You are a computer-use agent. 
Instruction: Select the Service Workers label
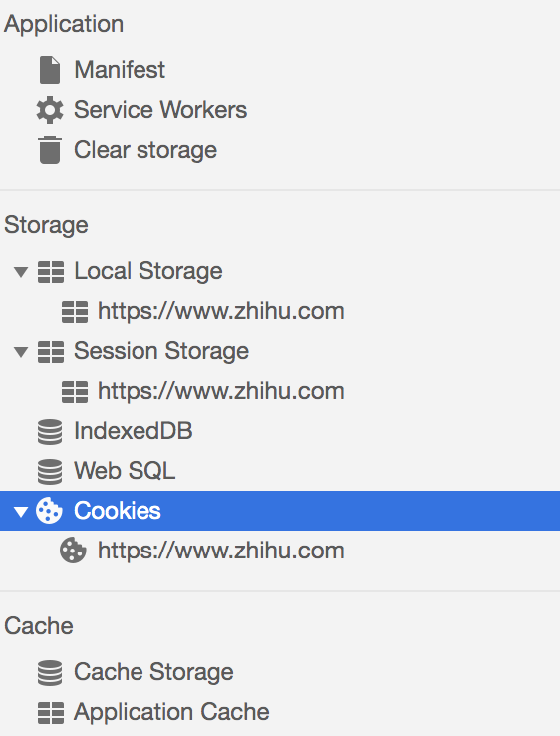[x=160, y=110]
